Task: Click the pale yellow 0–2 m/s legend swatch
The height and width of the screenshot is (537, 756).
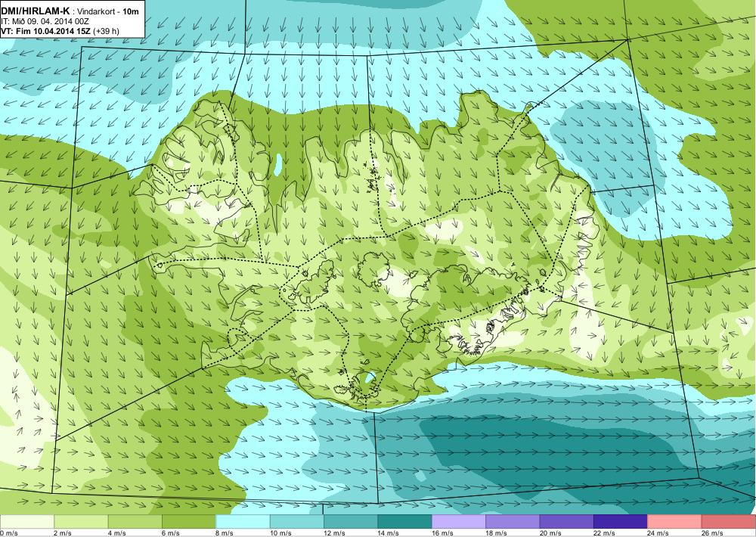Action: point(27,521)
